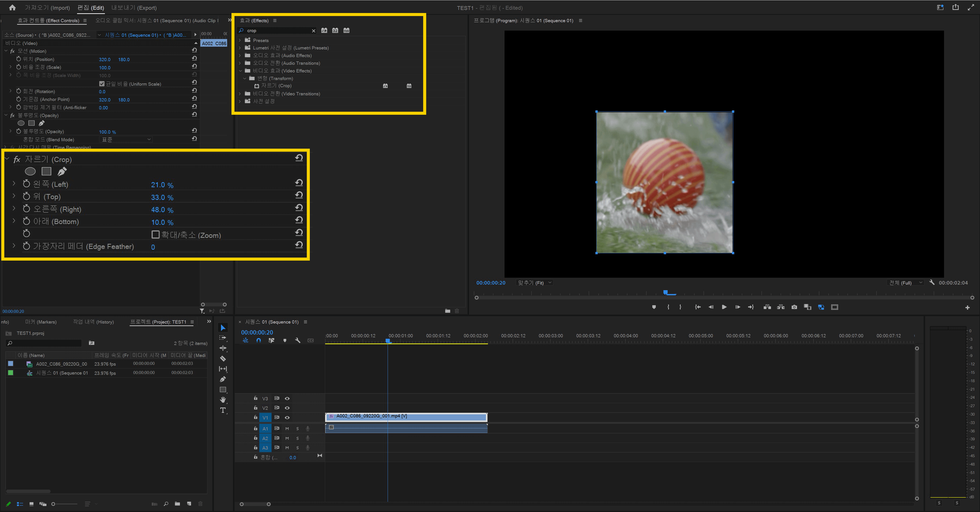Image resolution: width=980 pixels, height=512 pixels.
Task: Mute audio track A1
Action: coord(287,429)
